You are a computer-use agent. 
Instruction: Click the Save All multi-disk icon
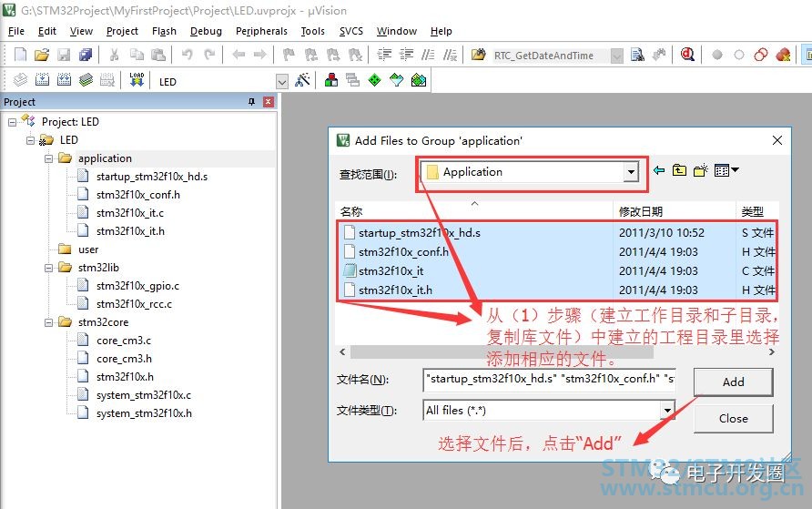(86, 55)
